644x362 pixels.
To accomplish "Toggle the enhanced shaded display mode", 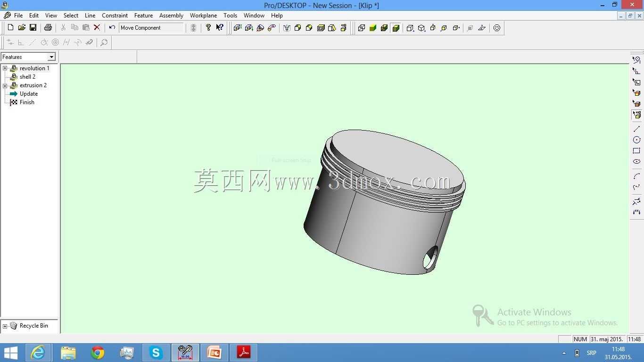I will (396, 28).
